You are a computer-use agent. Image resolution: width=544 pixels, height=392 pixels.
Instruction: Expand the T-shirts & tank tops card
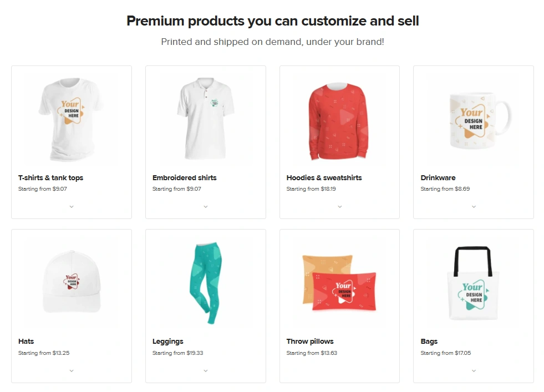pos(72,207)
